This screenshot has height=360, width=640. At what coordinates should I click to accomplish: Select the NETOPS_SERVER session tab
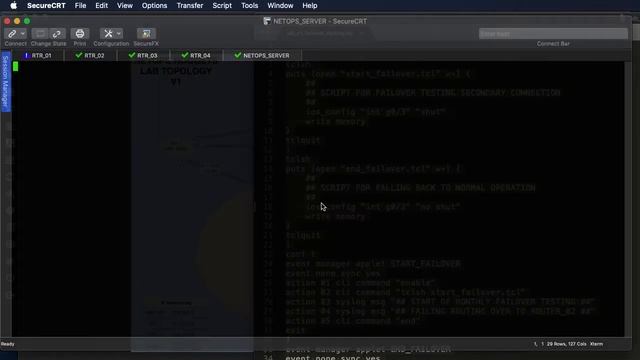pyautogui.click(x=262, y=56)
